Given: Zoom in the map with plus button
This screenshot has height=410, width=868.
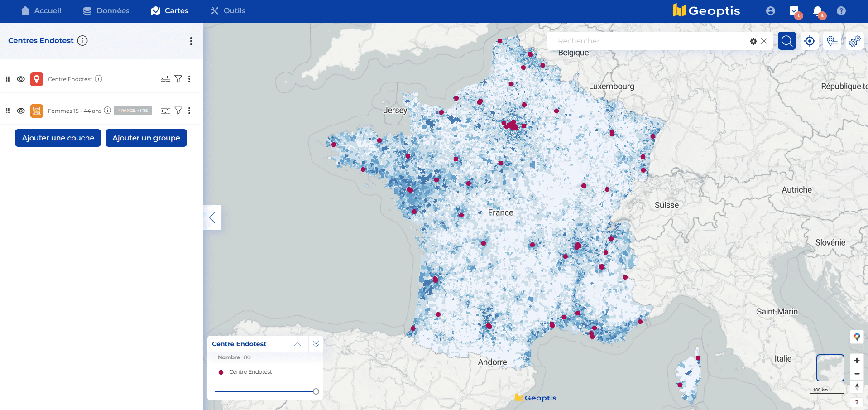Looking at the screenshot, I should 857,361.
